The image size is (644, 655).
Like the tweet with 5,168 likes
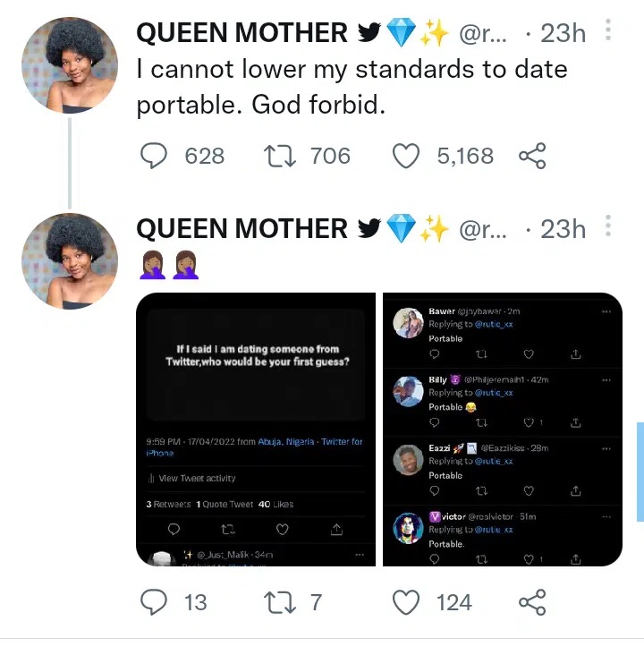407,157
